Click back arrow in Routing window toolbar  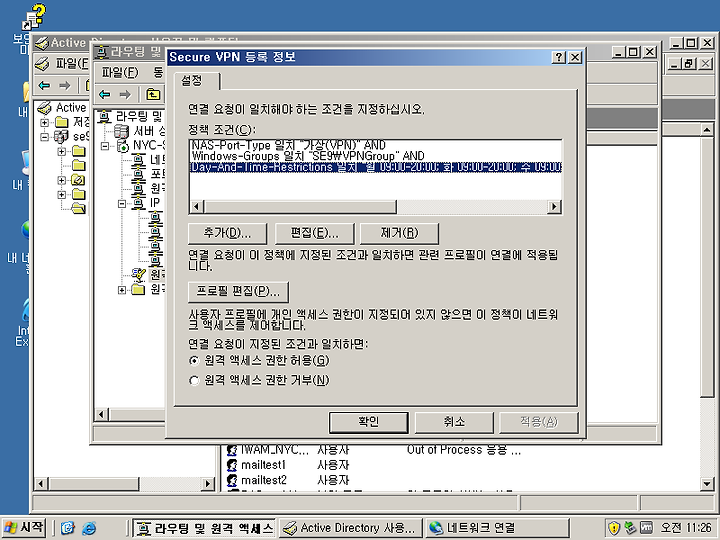point(105,95)
